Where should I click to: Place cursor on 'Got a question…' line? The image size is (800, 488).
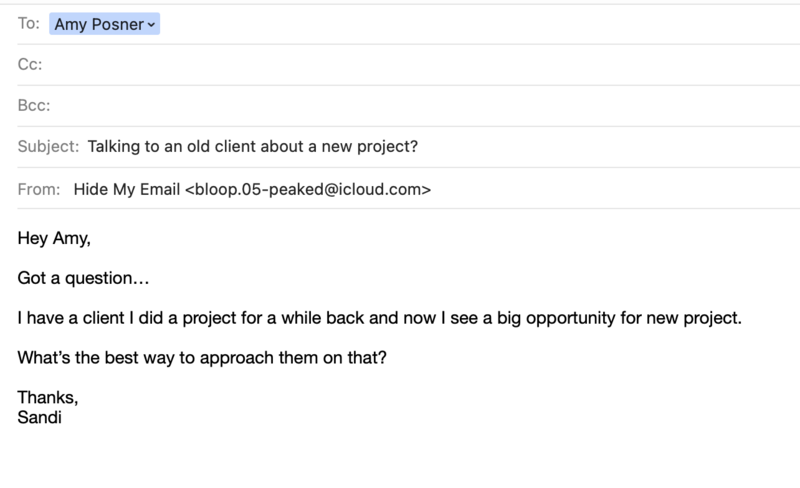pyautogui.click(x=83, y=278)
